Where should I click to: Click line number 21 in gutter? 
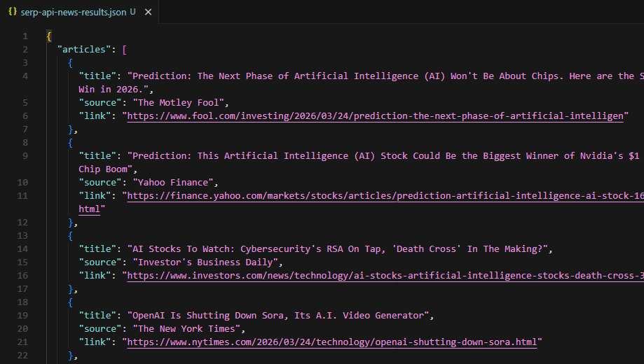pyautogui.click(x=22, y=342)
